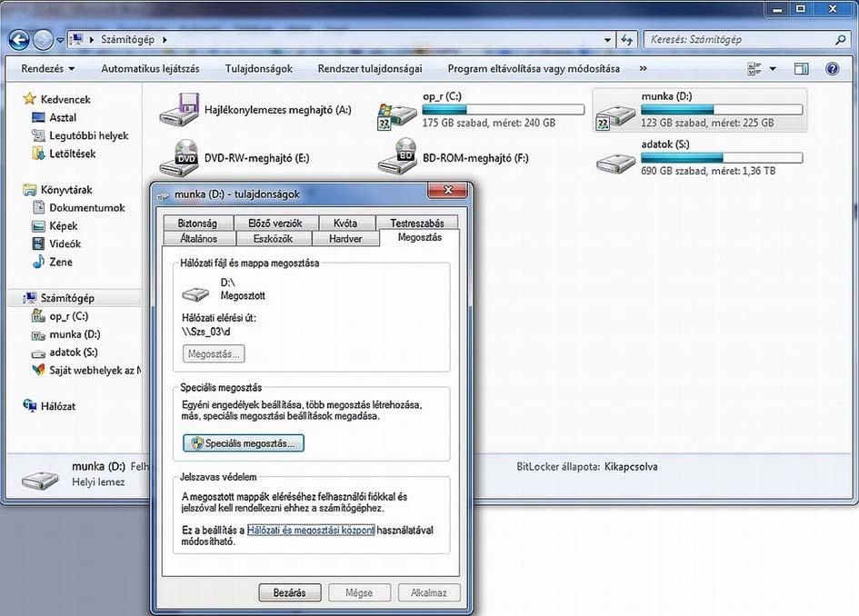Click the drive icon in the details pane
Image resolution: width=859 pixels, height=616 pixels.
click(40, 480)
